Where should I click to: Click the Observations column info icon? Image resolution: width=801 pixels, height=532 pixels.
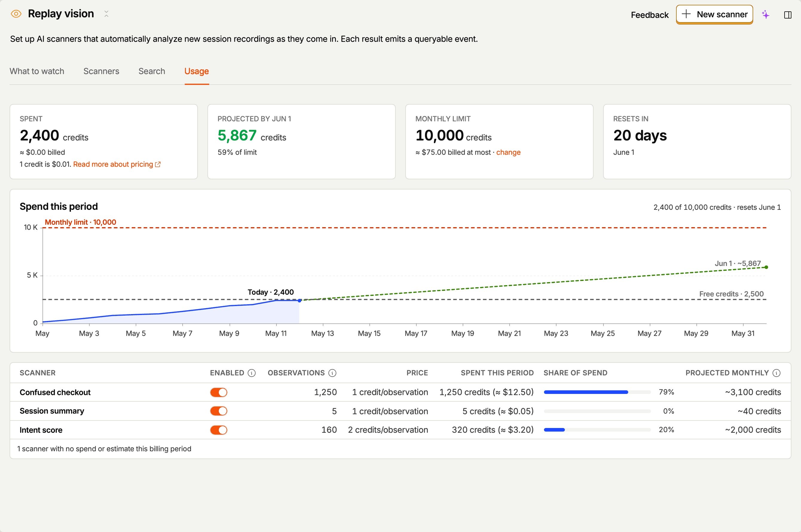click(332, 373)
